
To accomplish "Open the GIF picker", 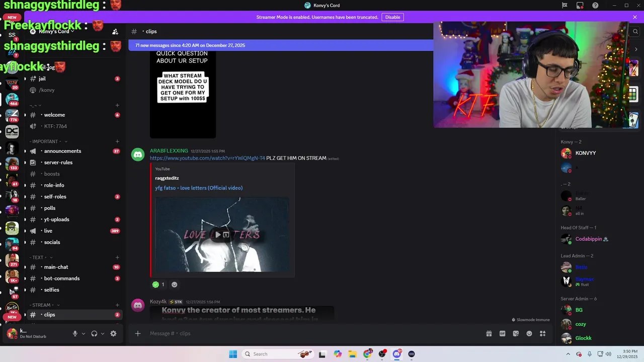I will coord(502,333).
